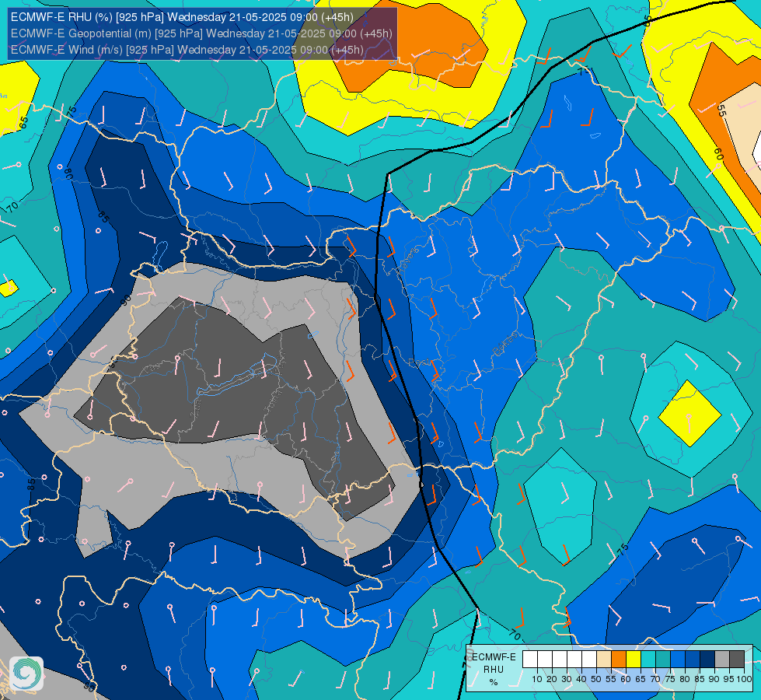Click the legend value 75
This screenshot has width=761, height=700.
point(670,679)
